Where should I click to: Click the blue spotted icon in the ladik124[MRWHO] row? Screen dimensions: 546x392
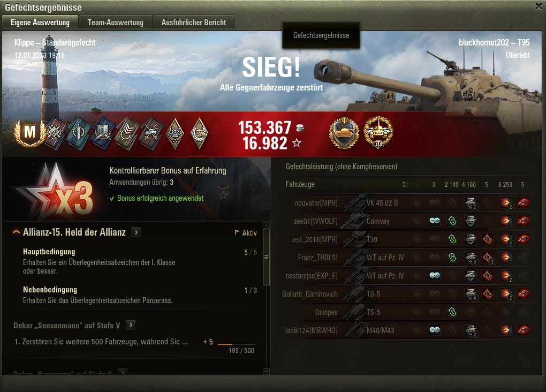click(x=434, y=330)
